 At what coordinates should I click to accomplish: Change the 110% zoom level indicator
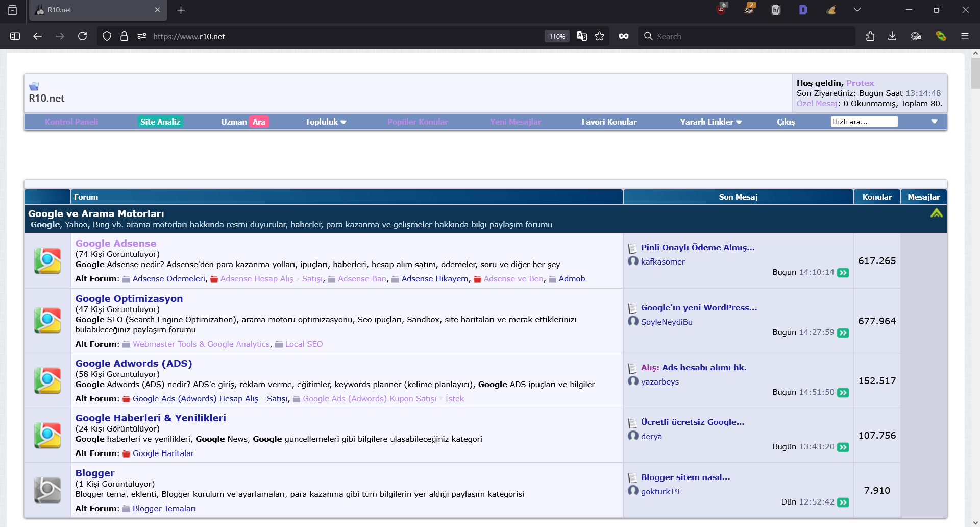[557, 36]
